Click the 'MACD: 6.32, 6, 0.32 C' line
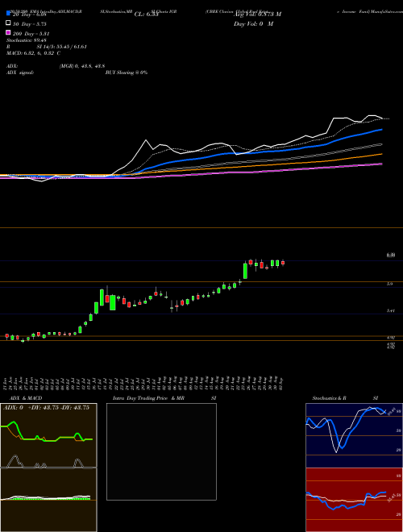Screen dimensions: 403x532 tap(34, 53)
